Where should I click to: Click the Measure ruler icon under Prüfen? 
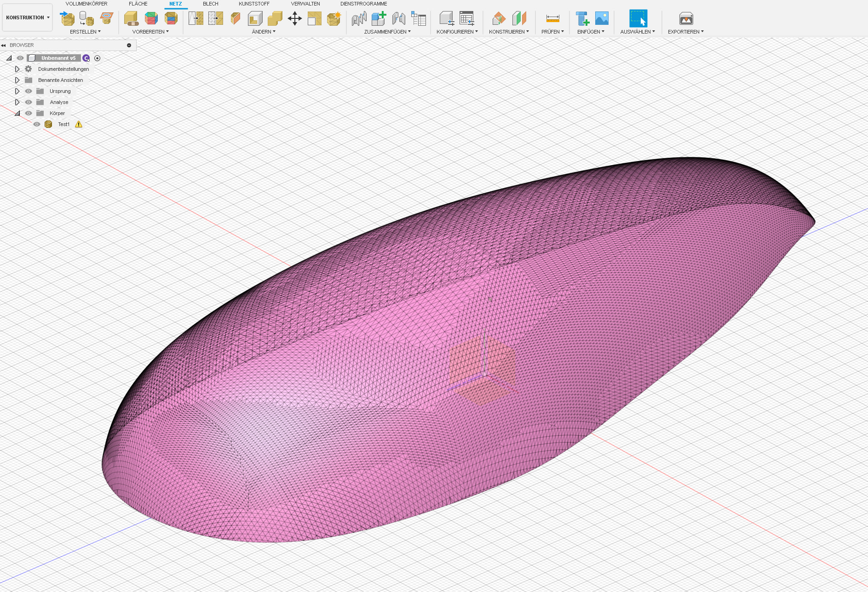point(552,18)
